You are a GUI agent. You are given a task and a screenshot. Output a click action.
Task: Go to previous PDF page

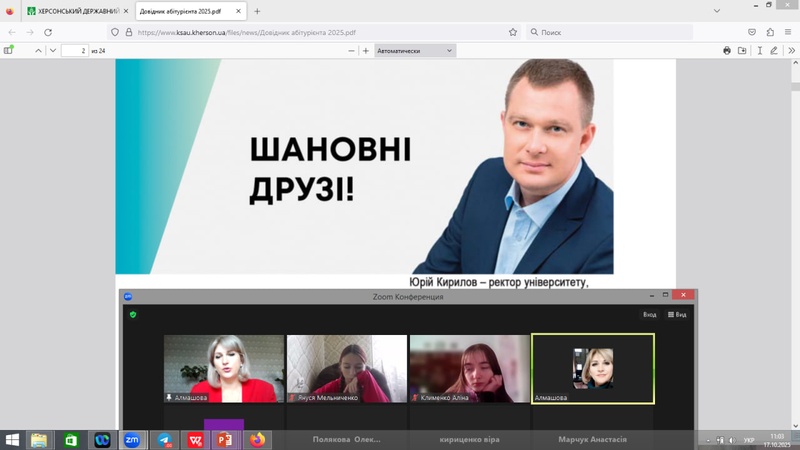38,50
